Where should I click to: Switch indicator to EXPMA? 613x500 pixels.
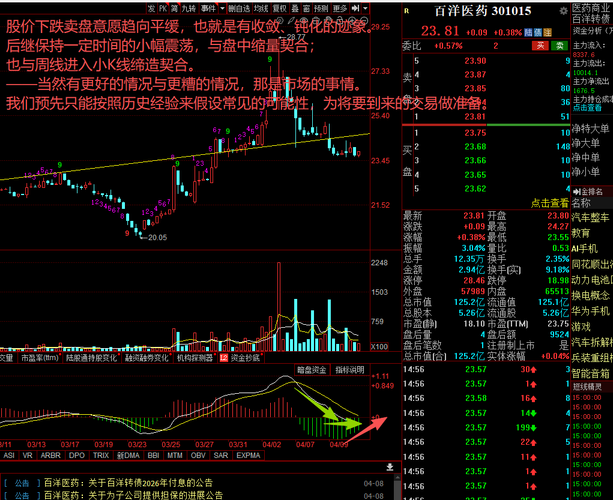tap(248, 455)
